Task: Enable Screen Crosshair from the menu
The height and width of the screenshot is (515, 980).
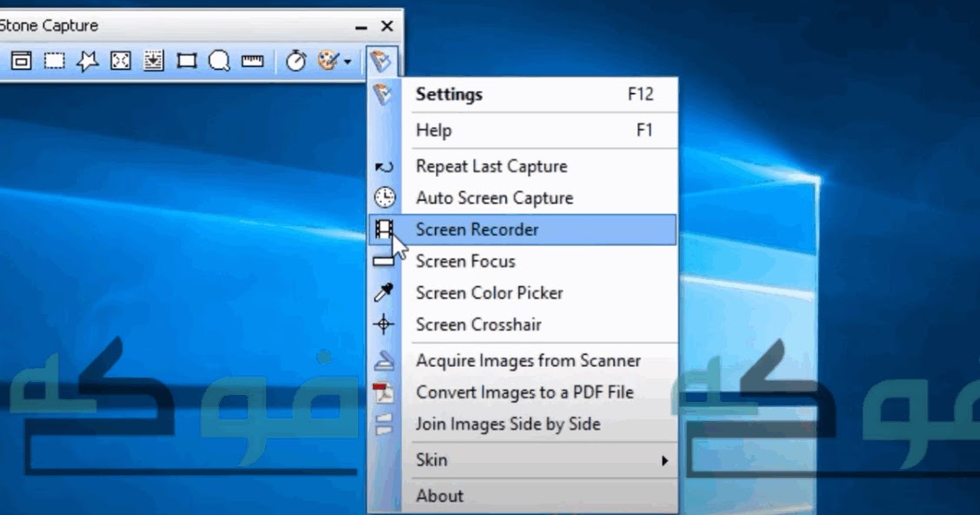Action: [x=523, y=324]
